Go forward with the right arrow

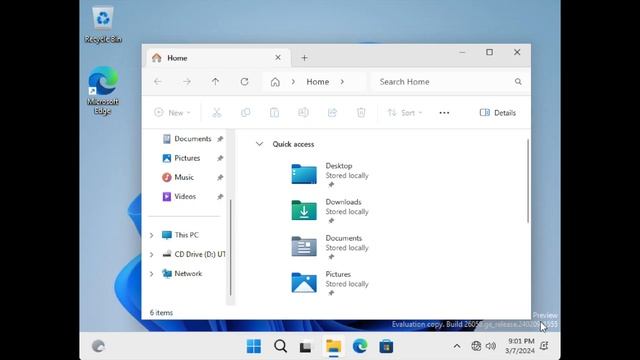coord(187,82)
